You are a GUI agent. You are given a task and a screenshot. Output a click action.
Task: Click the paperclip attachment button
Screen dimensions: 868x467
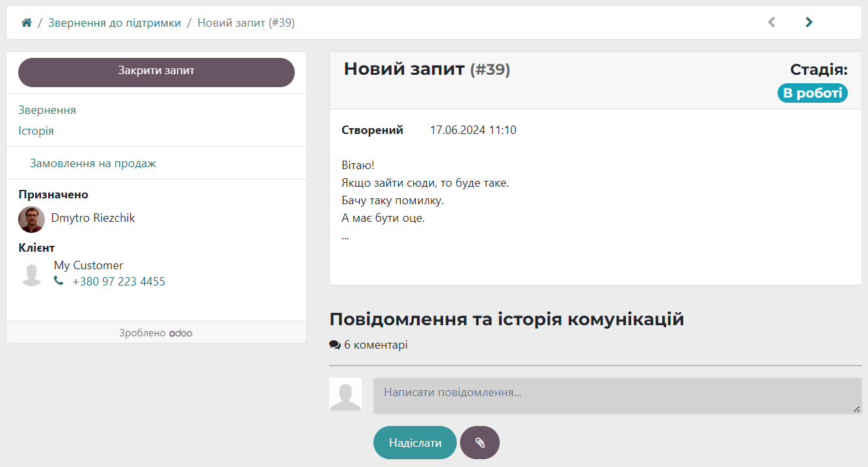coord(480,443)
